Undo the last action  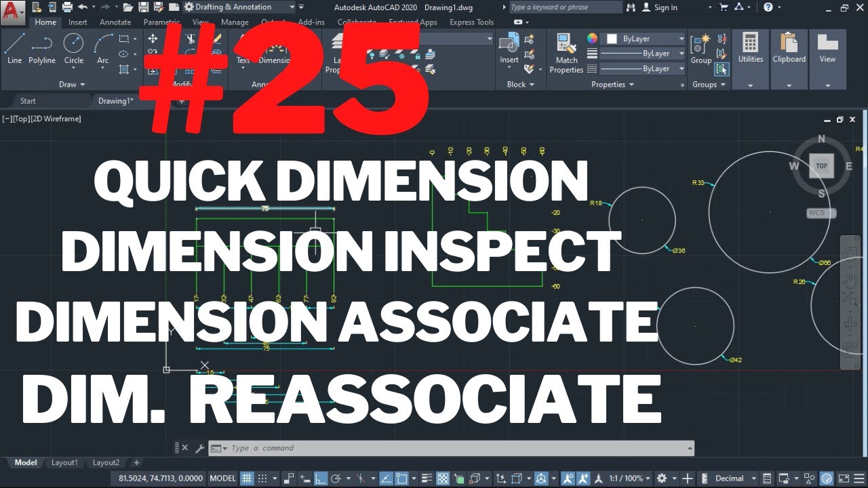coord(83,7)
